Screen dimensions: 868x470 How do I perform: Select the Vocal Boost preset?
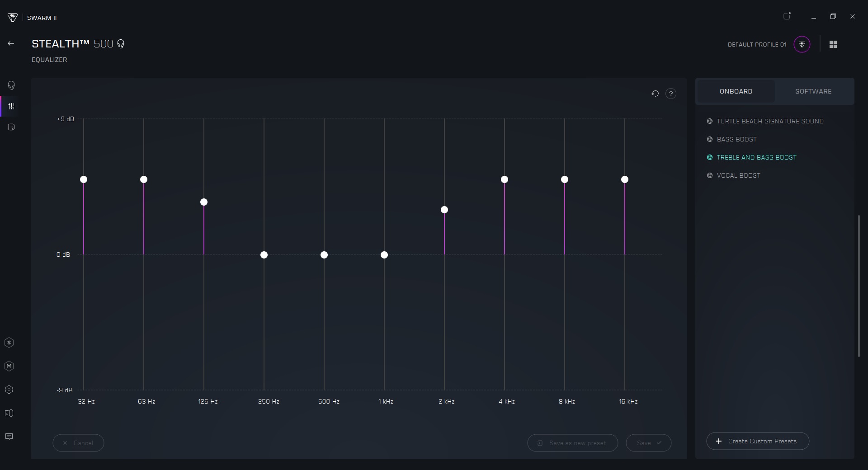point(733,175)
